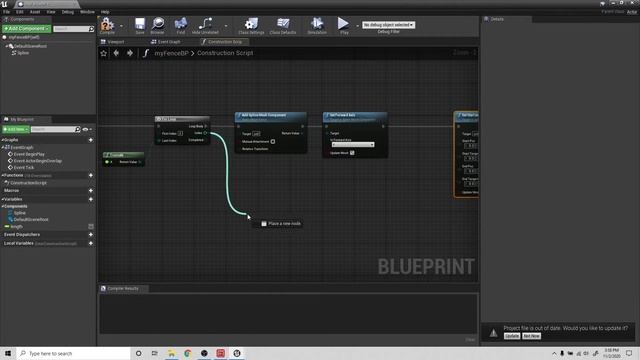Open the Add New dropdown button
This screenshot has height=360, width=640.
[16, 129]
